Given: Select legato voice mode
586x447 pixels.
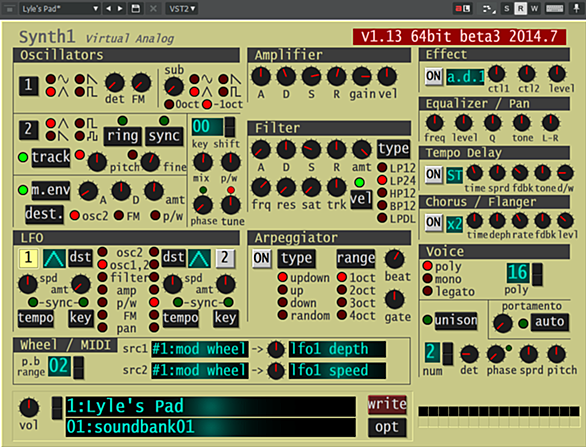Looking at the screenshot, I should pos(428,291).
